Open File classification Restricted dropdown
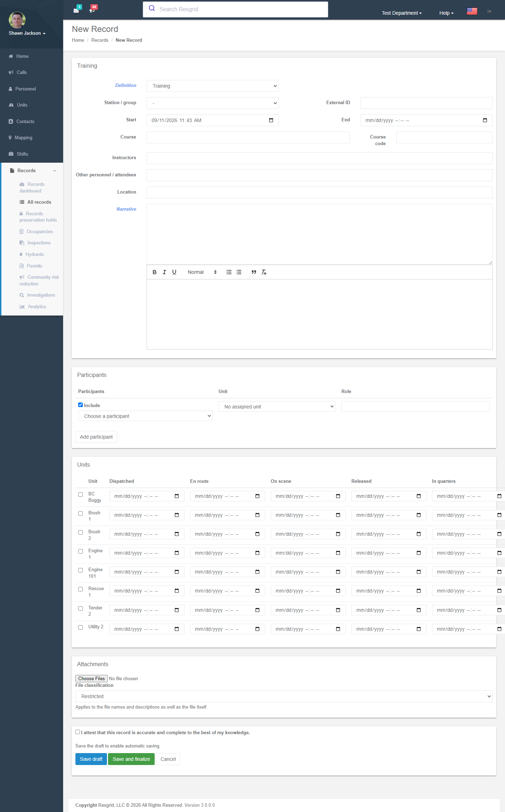The width and height of the screenshot is (505, 812). click(284, 696)
